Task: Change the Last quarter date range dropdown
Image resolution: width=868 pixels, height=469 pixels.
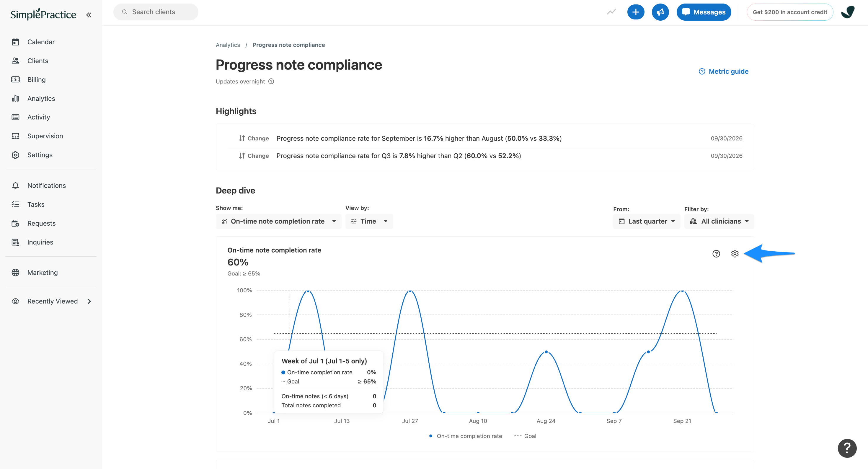Action: 646,221
